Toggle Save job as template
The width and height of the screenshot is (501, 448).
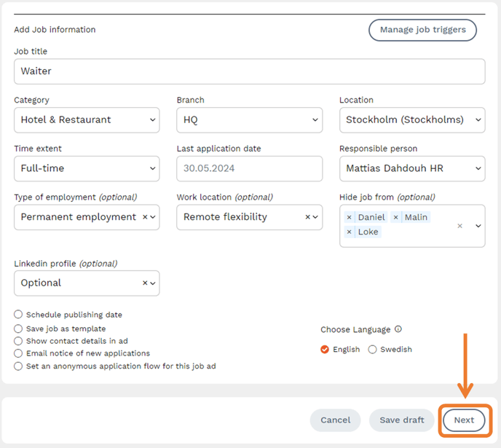18,329
